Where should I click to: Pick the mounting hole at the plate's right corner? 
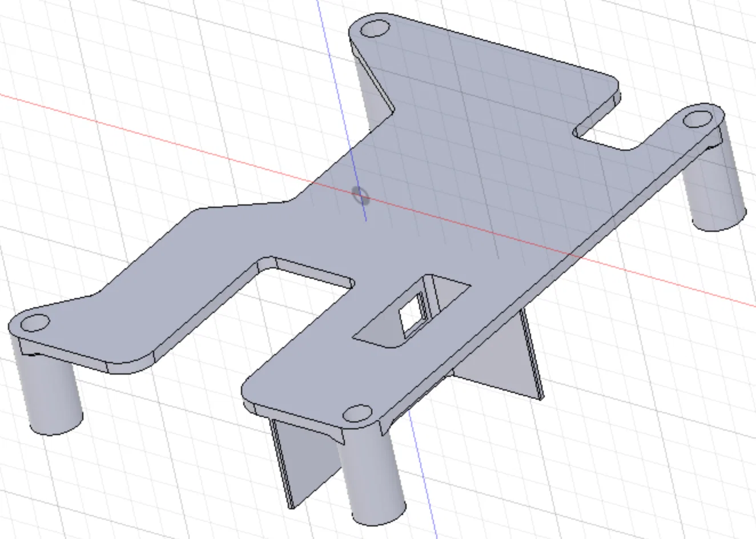pyautogui.click(x=697, y=120)
